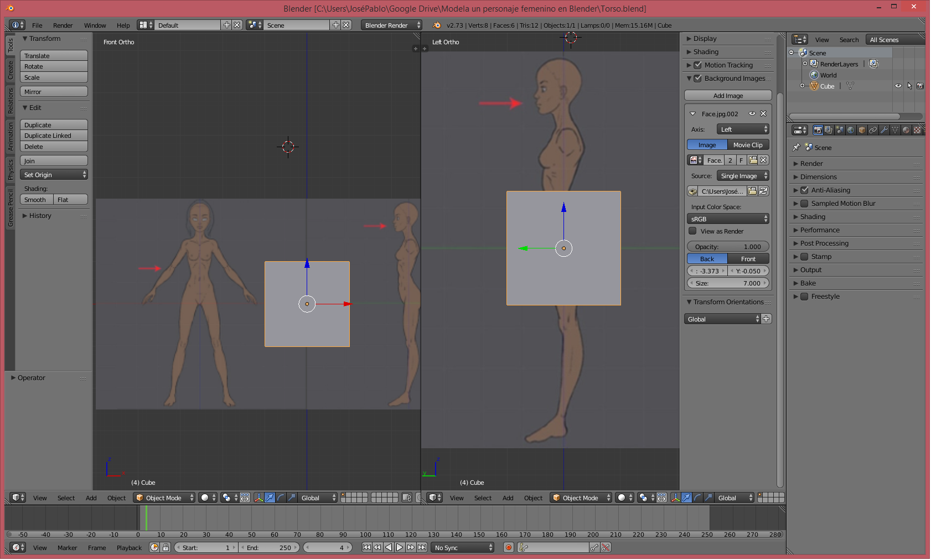This screenshot has height=560, width=931.
Task: Jump to the timeline's first frame
Action: coord(366,547)
